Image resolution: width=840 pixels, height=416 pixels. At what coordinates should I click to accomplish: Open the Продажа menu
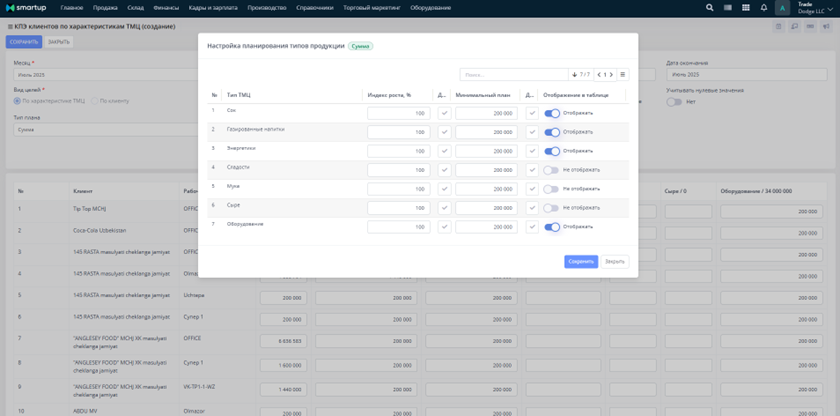pos(105,8)
